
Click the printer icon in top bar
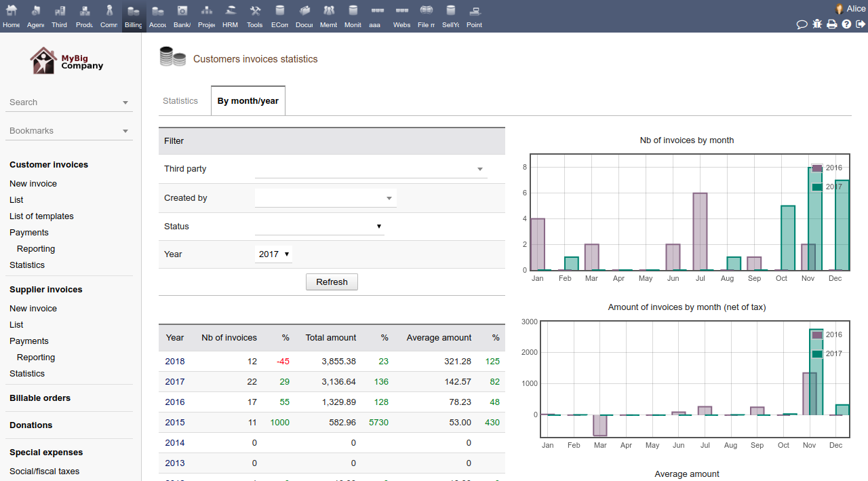[831, 24]
